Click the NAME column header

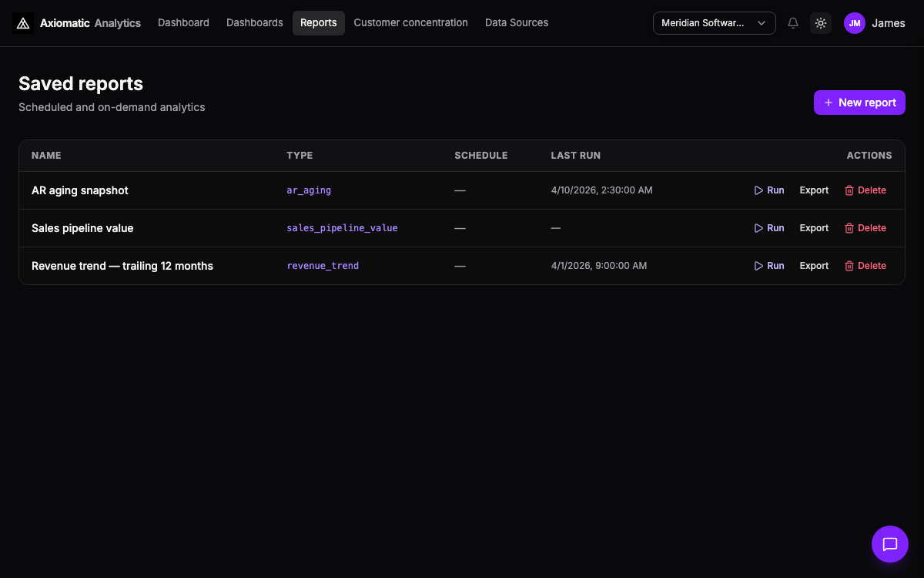click(x=46, y=156)
